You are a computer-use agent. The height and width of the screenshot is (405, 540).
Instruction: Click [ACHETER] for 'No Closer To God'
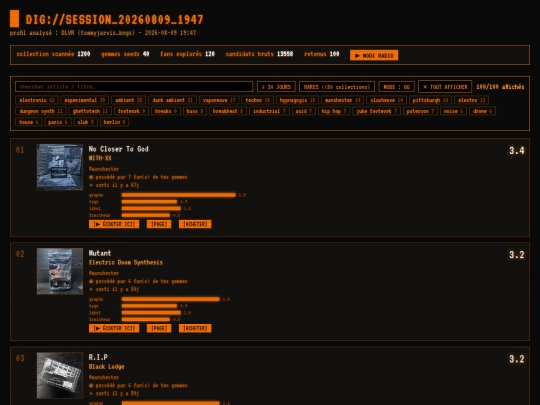[x=195, y=224]
